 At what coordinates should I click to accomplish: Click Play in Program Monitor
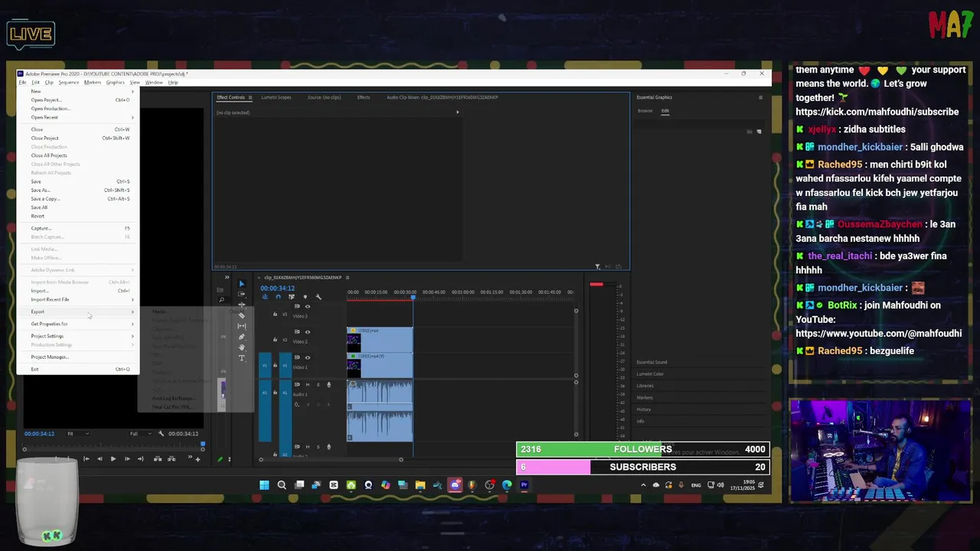(x=113, y=458)
